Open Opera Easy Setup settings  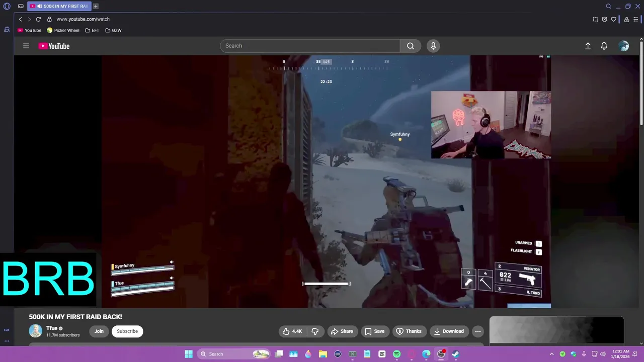click(x=636, y=19)
